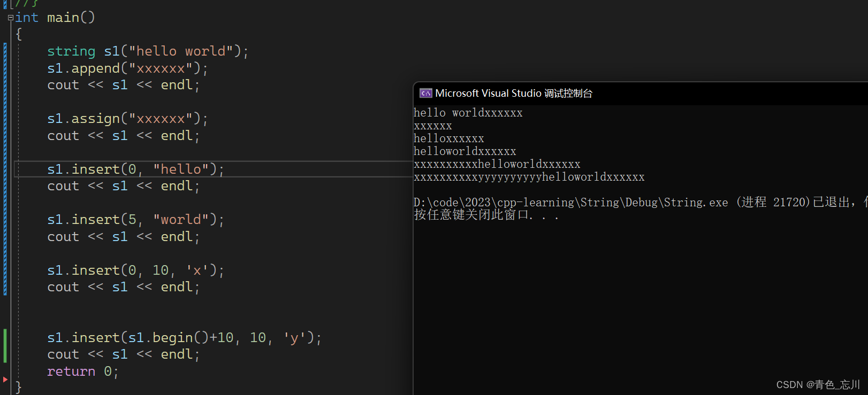Viewport: 868px width, 395px height.
Task: Click the String.exe process exit path line
Action: 641,202
